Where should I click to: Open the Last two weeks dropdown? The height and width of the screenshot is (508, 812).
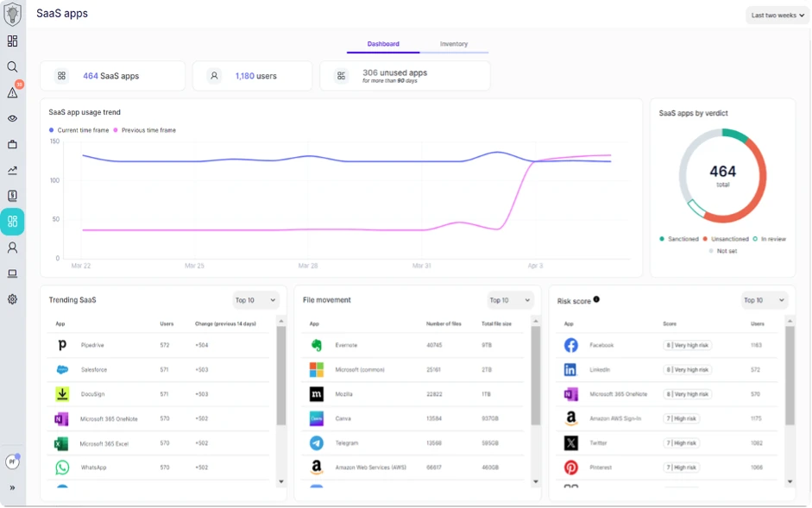[777, 16]
